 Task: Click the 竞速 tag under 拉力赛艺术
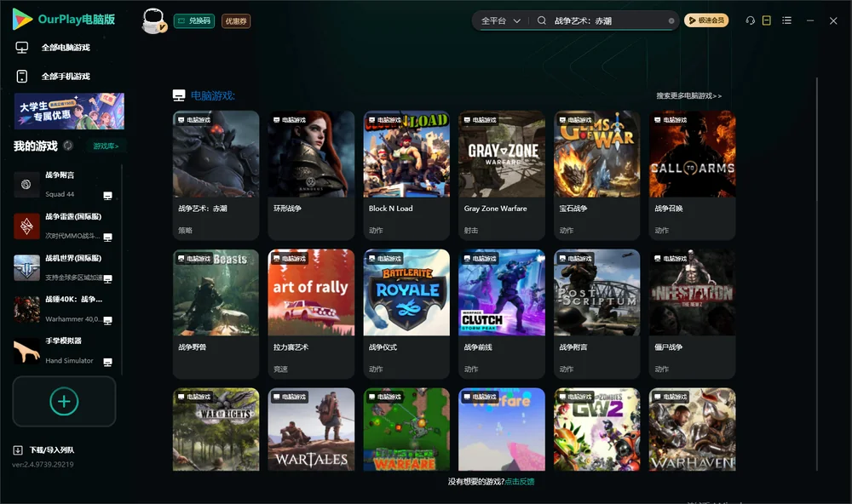pos(280,369)
